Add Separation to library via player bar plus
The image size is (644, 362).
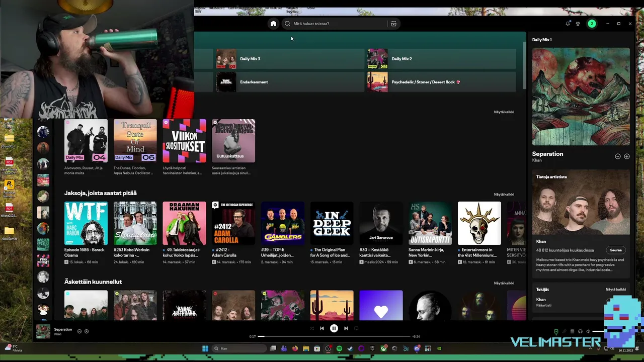87,331
